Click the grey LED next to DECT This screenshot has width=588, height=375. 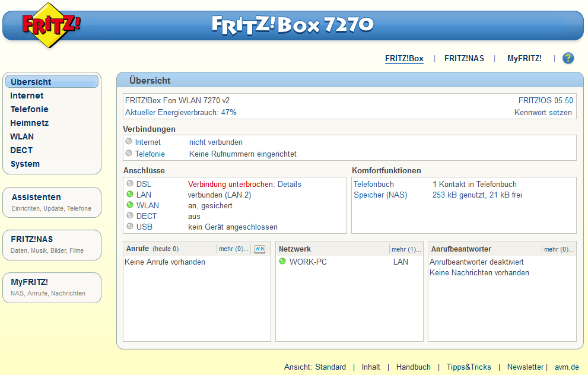click(x=130, y=215)
